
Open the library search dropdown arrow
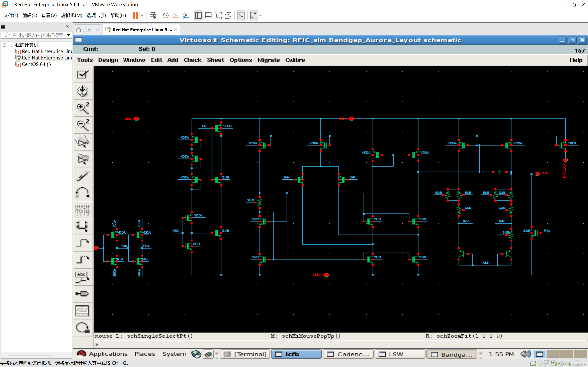click(x=69, y=35)
